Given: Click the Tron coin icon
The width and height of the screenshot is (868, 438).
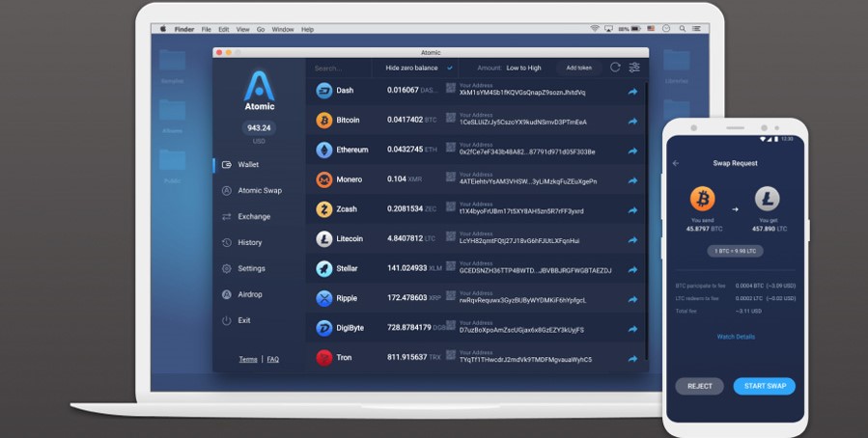Looking at the screenshot, I should [x=323, y=358].
